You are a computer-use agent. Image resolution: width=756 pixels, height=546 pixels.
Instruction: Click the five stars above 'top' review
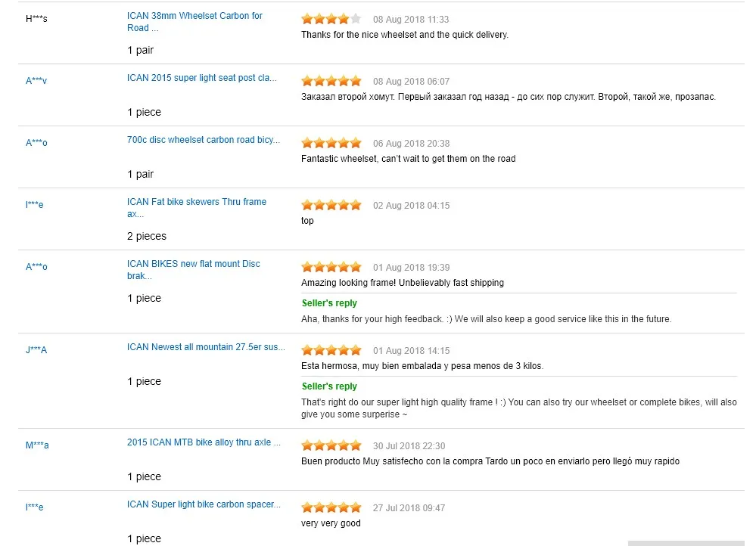[x=331, y=205]
